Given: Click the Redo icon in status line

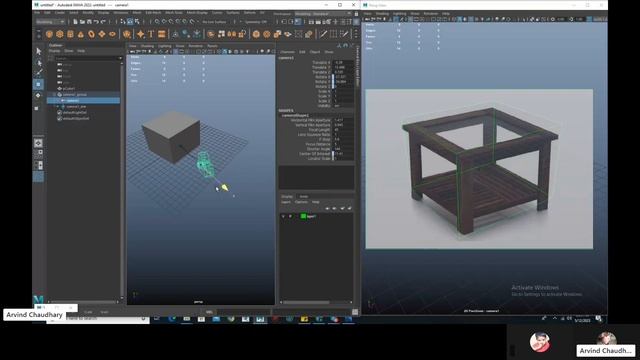Looking at the screenshot, I should [x=103, y=22].
